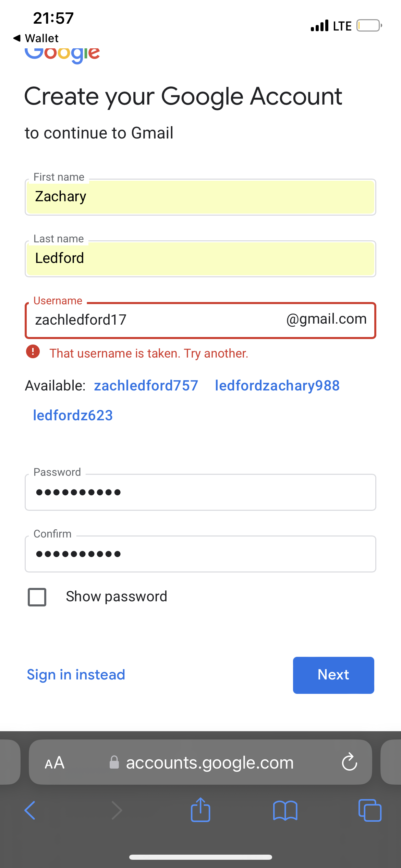Select suggested username ledfordz623
The image size is (401, 868).
tap(73, 415)
